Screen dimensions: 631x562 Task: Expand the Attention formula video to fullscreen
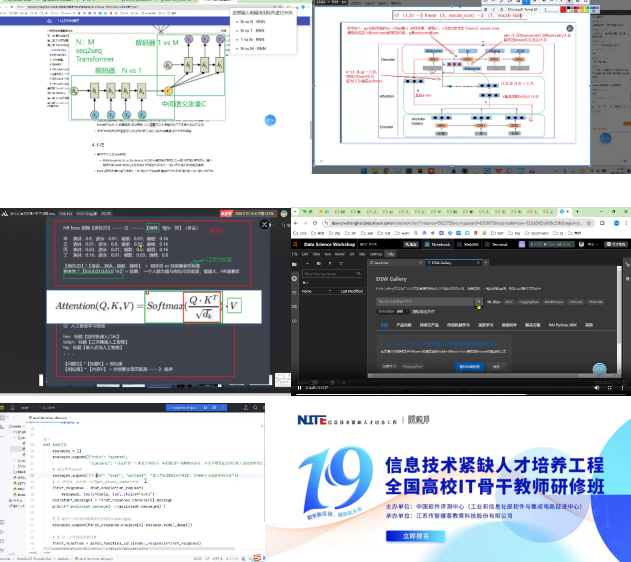(264, 224)
